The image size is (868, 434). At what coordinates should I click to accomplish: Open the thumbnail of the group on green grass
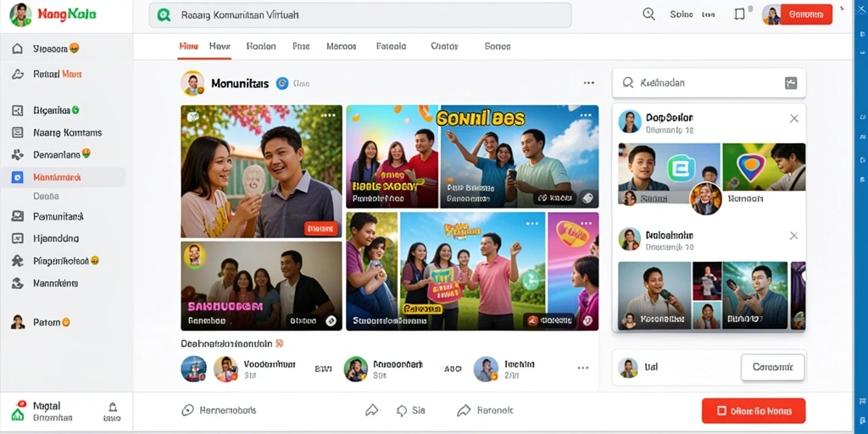click(x=473, y=271)
